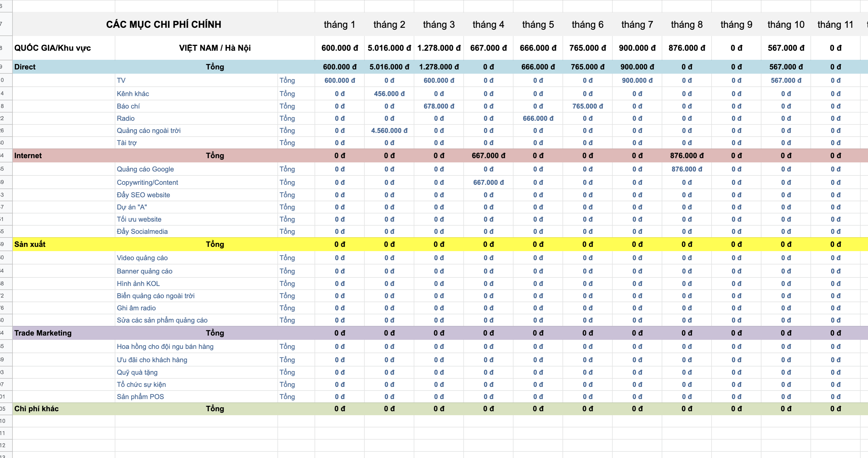Click the Chi phí khác row label

tap(36, 408)
